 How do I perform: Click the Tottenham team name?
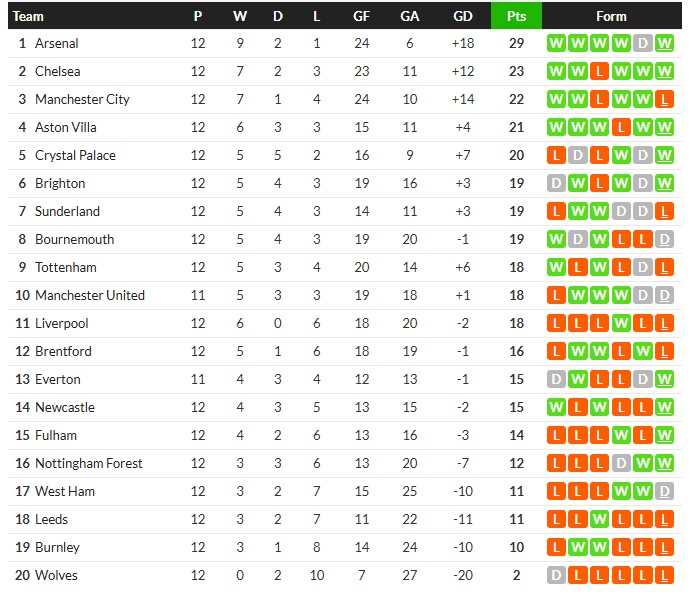66,268
